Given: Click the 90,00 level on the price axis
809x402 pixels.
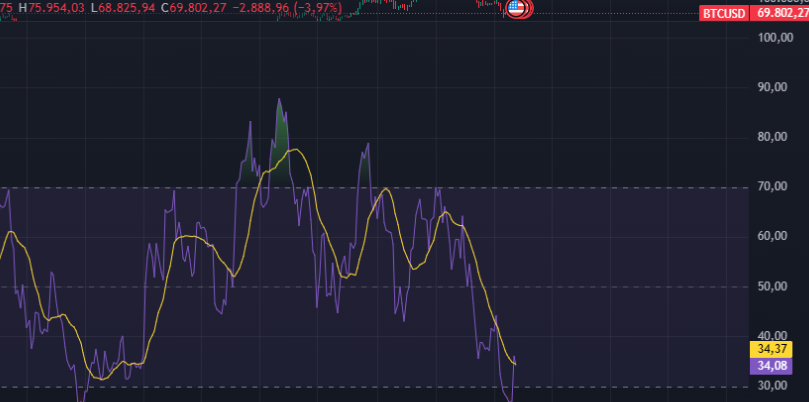Looking at the screenshot, I should [775, 87].
